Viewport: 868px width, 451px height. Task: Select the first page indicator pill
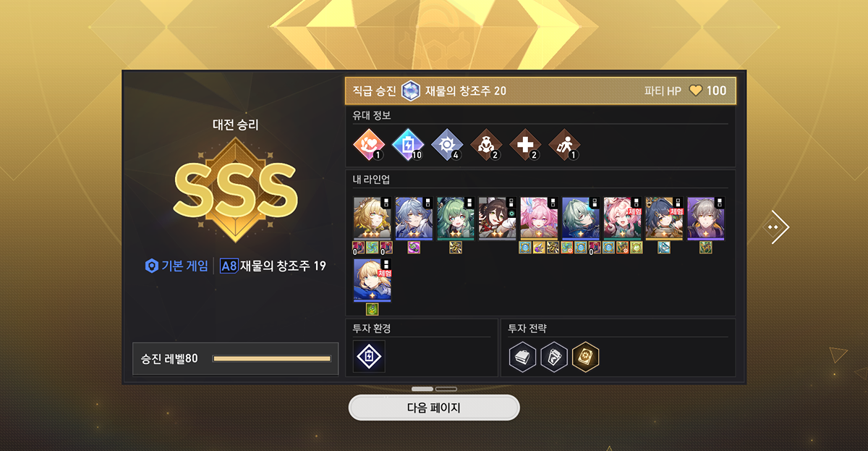pos(422,389)
